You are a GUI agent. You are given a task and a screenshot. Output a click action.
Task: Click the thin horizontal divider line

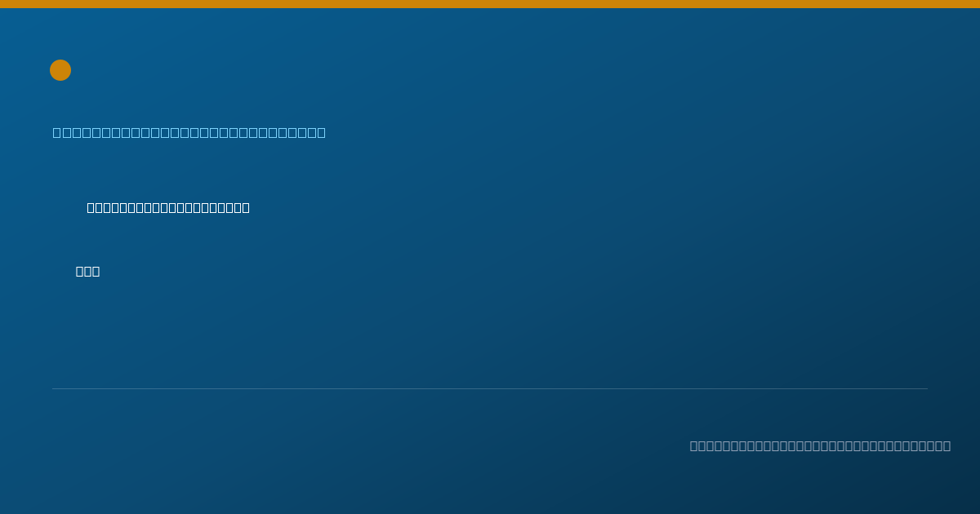tap(490, 388)
